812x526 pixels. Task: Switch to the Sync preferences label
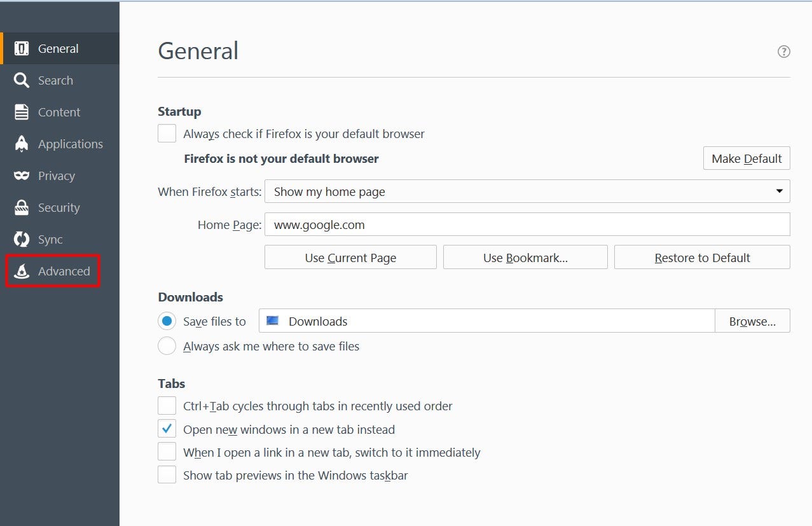(50, 240)
